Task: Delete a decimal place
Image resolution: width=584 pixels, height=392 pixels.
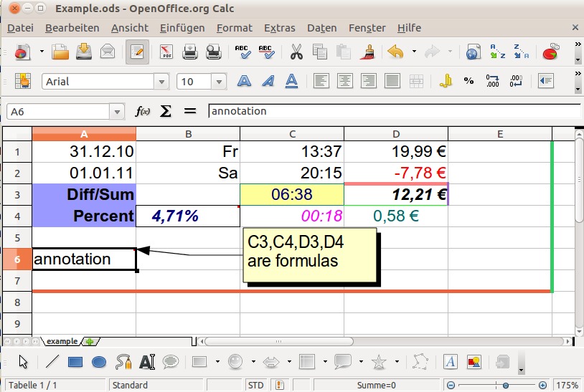Action: [x=516, y=81]
